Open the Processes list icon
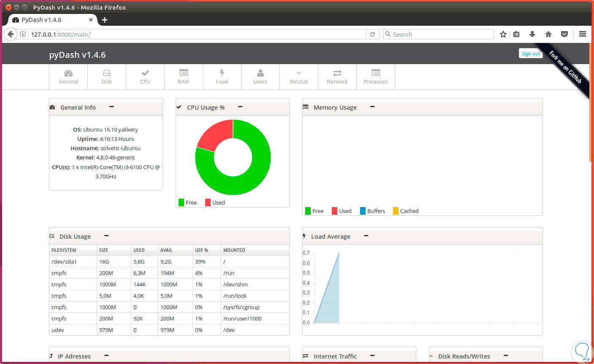This screenshot has width=594, height=364. [x=375, y=73]
